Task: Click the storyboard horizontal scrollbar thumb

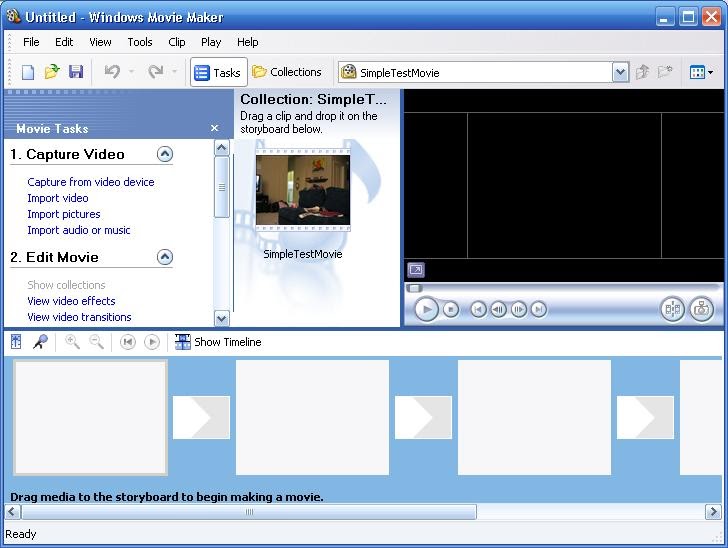Action: click(249, 512)
